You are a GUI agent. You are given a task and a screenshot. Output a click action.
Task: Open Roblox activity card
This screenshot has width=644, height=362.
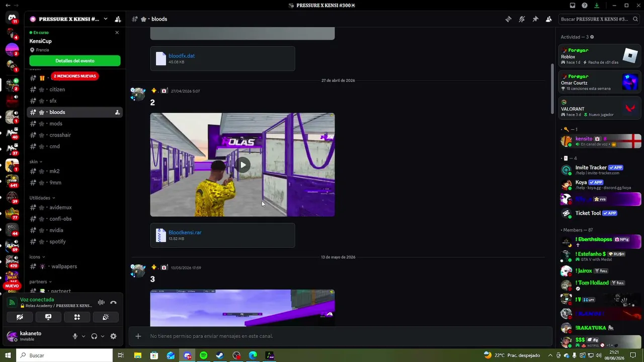pos(599,56)
